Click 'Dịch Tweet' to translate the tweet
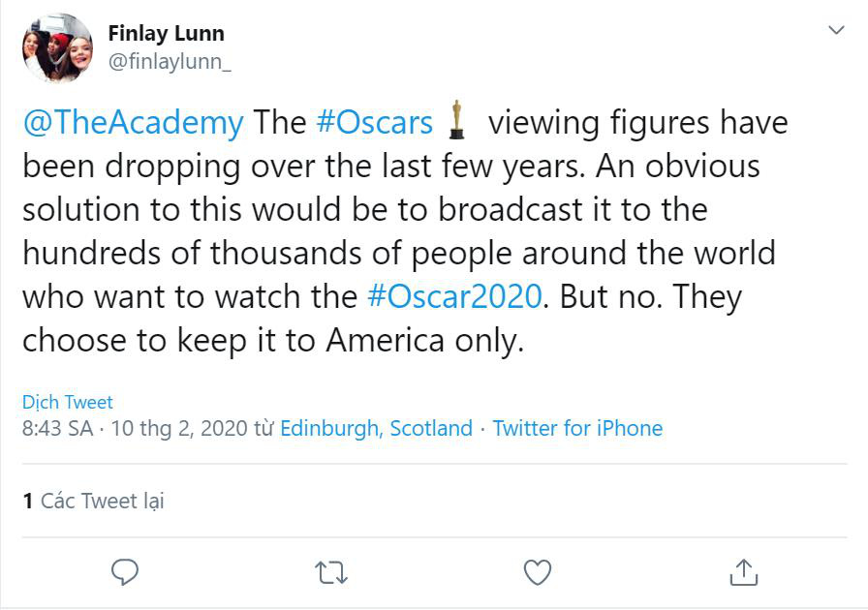Screen dimensions: 868x610 (68, 402)
